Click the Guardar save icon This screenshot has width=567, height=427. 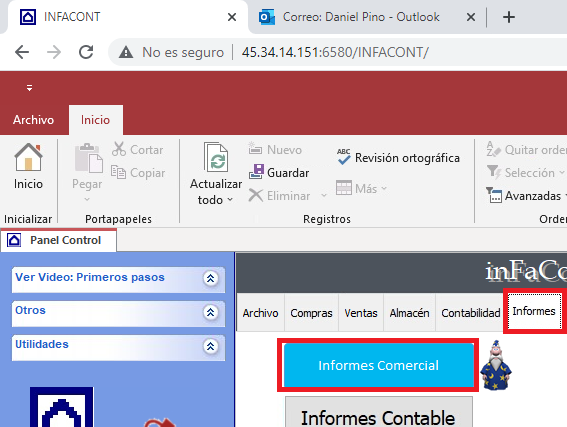coord(256,172)
